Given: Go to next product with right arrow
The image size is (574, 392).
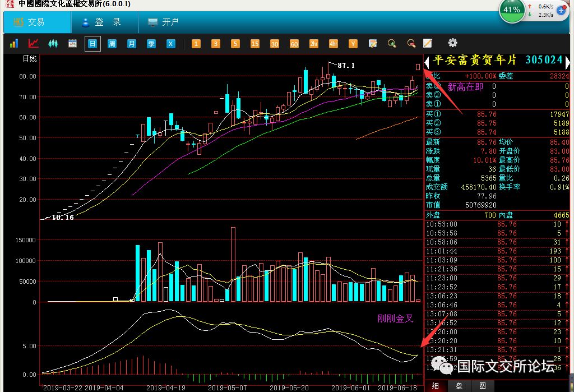Looking at the screenshot, I should pyautogui.click(x=567, y=62).
